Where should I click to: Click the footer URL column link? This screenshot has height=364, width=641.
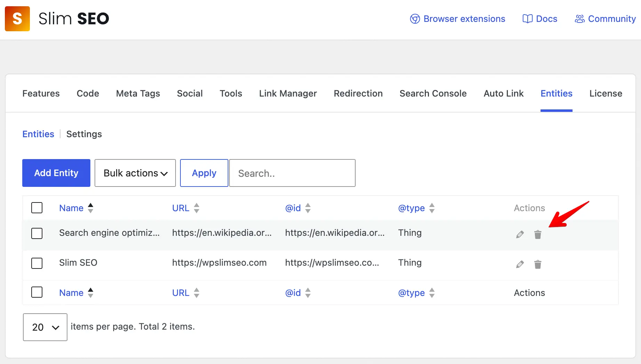point(181,293)
